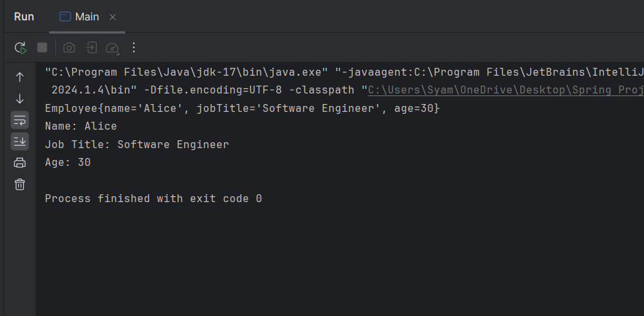644x316 pixels.
Task: Click the Run tool window label
Action: [24, 16]
